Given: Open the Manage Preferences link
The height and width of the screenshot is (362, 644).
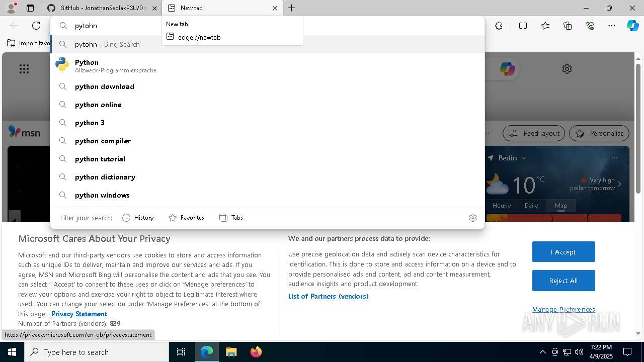Looking at the screenshot, I should 563,309.
